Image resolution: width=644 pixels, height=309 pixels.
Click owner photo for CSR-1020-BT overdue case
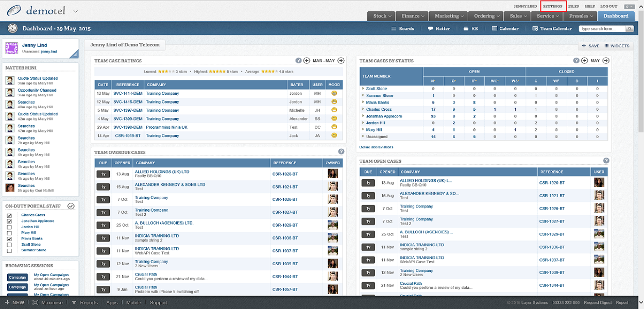(333, 174)
